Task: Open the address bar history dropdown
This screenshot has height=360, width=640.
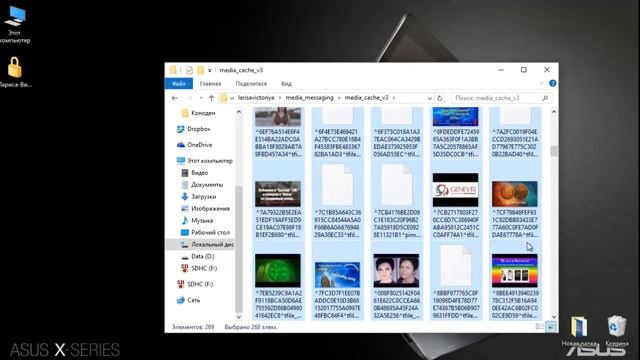Action: (x=429, y=98)
